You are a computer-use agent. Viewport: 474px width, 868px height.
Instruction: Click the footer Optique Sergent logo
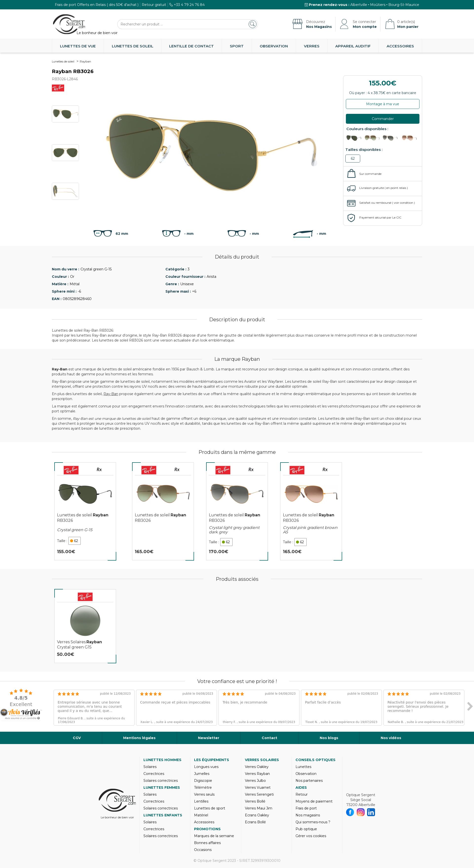point(117,800)
